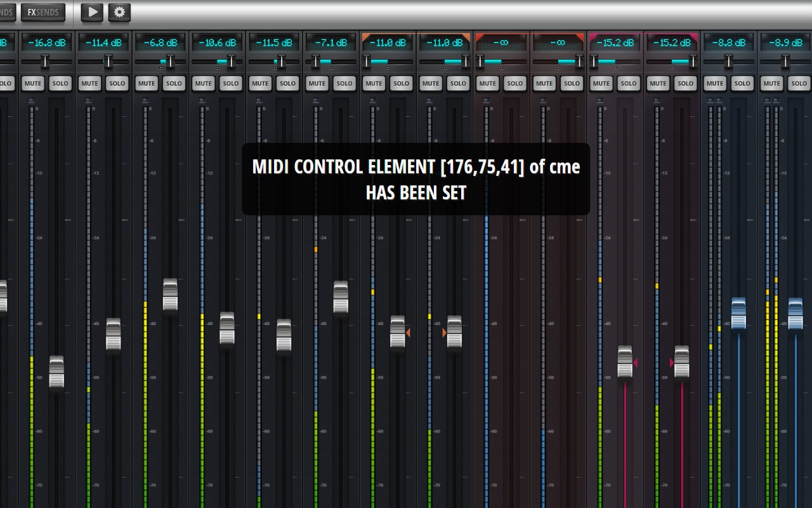Click pan knob of -7.1 dB channel
The height and width of the screenshot is (508, 812).
pos(316,62)
